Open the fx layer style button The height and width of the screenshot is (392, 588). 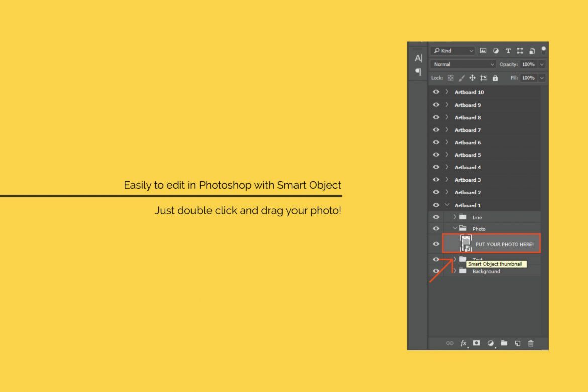point(463,343)
